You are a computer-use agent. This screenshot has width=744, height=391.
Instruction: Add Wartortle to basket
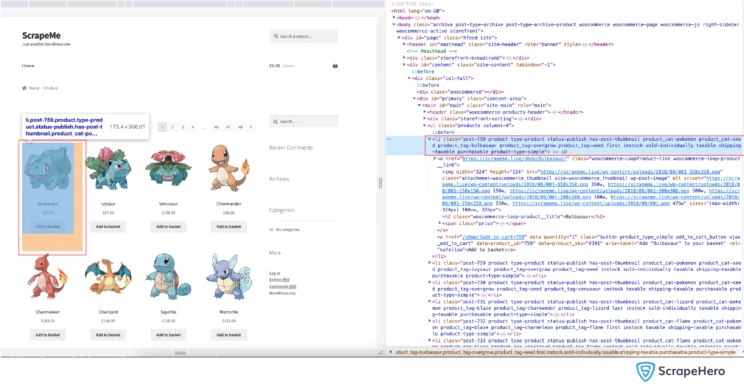click(229, 335)
